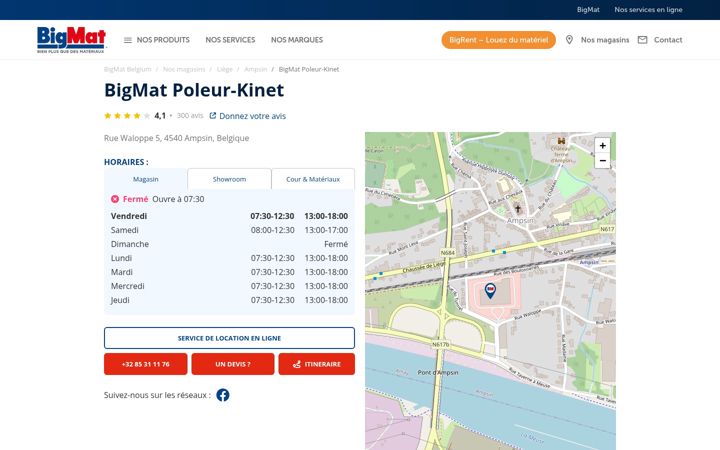Click the red closed status icon
This screenshot has width=720, height=450.
click(x=115, y=199)
